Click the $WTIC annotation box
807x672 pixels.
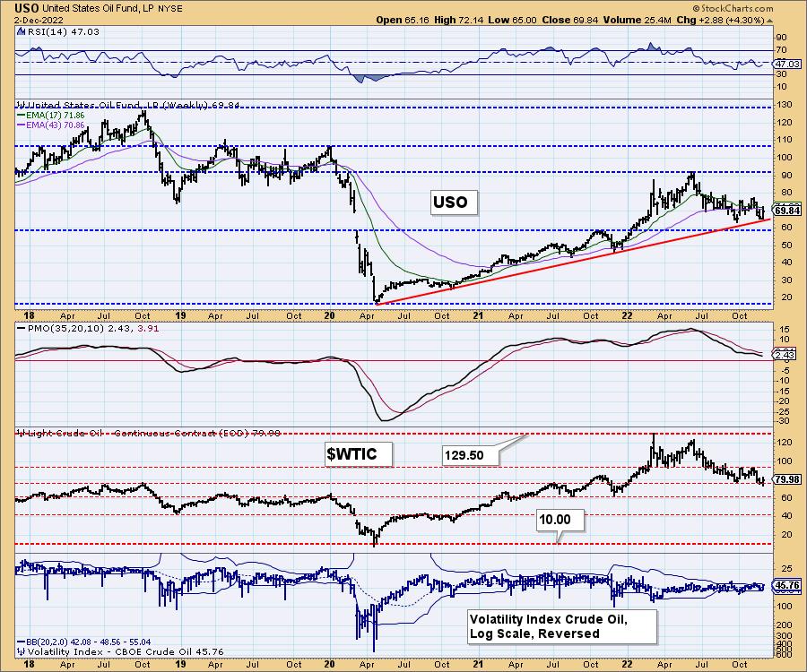tap(358, 454)
